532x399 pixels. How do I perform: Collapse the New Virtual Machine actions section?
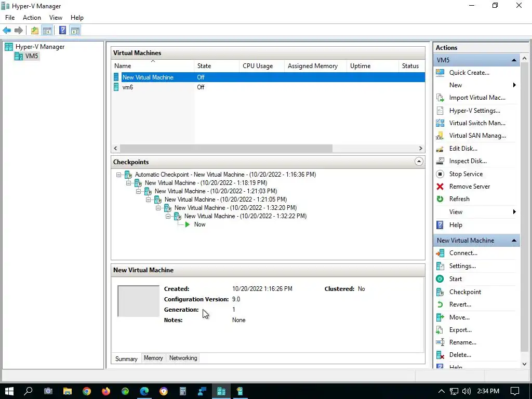(x=514, y=241)
